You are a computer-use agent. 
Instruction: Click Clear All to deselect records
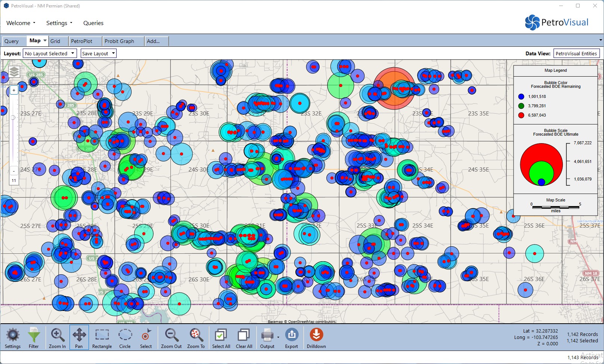point(244,337)
